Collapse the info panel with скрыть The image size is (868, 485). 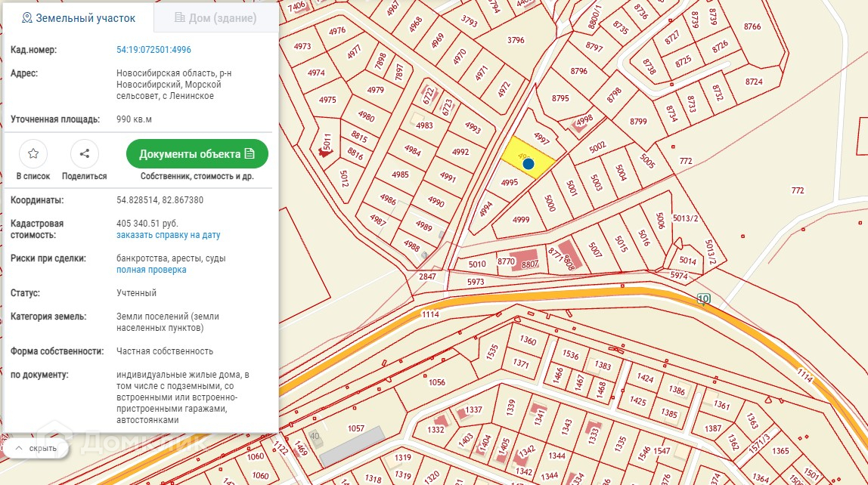[36, 449]
